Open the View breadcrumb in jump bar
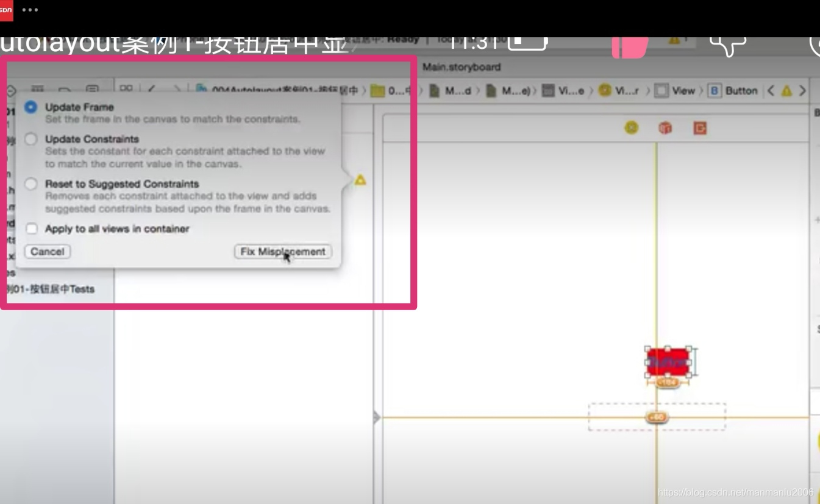 pos(676,91)
